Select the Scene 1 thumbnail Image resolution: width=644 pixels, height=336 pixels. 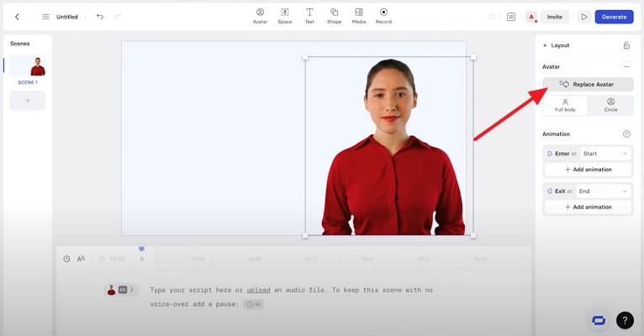pos(28,66)
